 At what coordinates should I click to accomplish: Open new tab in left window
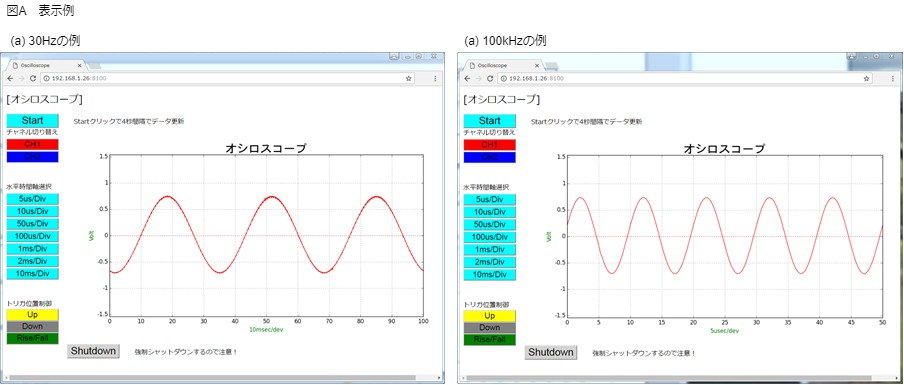coord(95,66)
